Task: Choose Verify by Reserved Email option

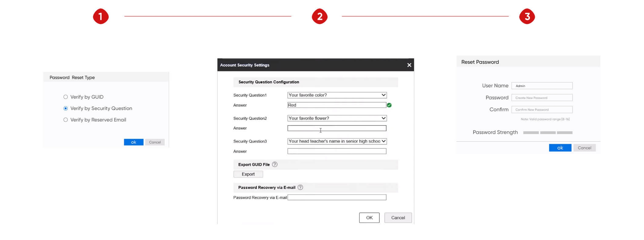Action: pos(66,120)
